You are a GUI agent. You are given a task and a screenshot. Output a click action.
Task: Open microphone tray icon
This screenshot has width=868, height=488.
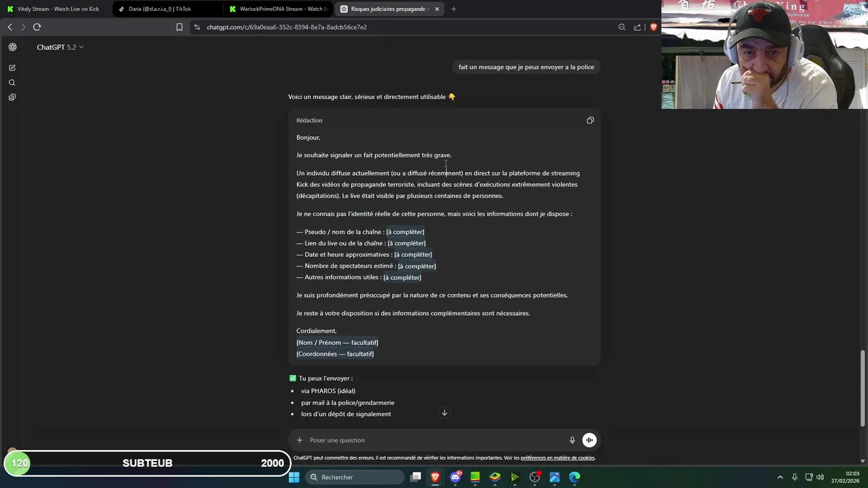795,477
